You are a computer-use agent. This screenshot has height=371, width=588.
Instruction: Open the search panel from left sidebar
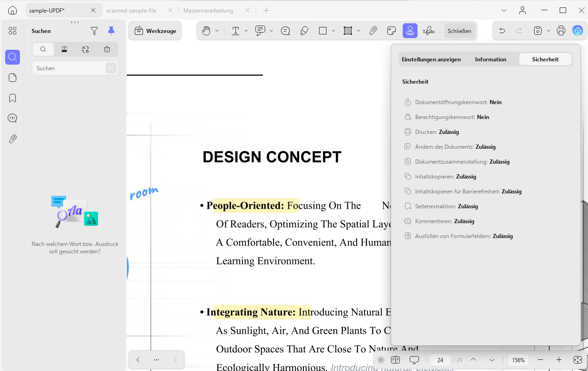point(13,57)
